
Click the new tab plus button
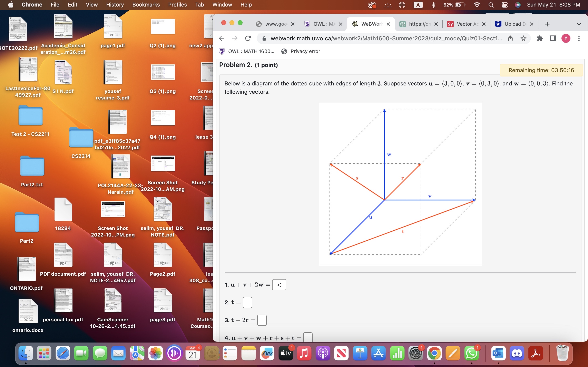[x=547, y=24]
